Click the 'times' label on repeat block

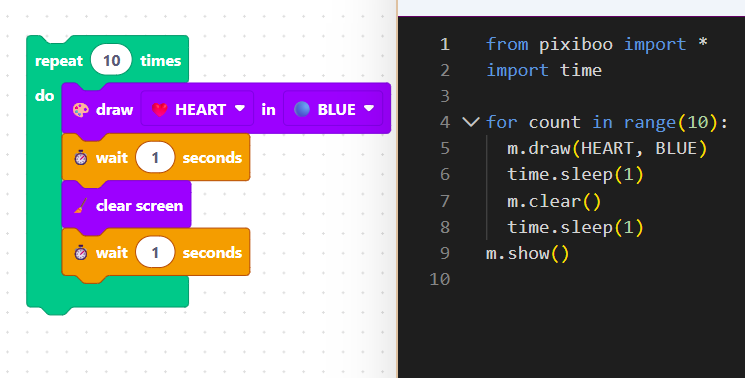[x=161, y=61]
